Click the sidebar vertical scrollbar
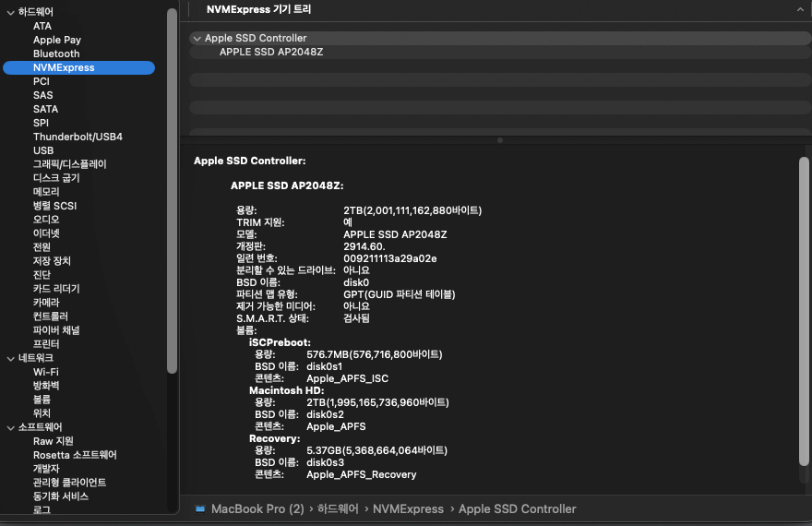 coord(172,190)
